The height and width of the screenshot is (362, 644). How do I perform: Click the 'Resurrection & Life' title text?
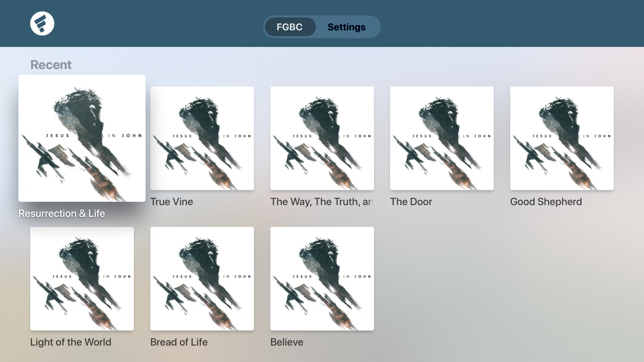[62, 214]
